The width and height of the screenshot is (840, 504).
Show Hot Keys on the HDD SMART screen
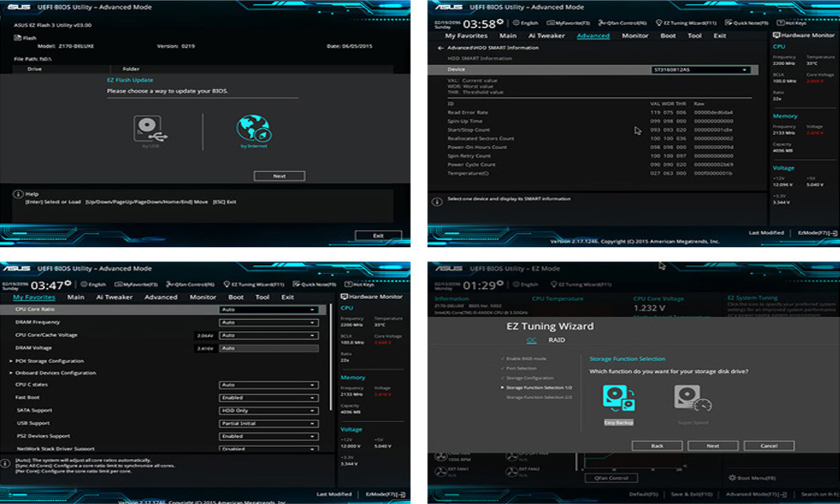click(x=792, y=23)
